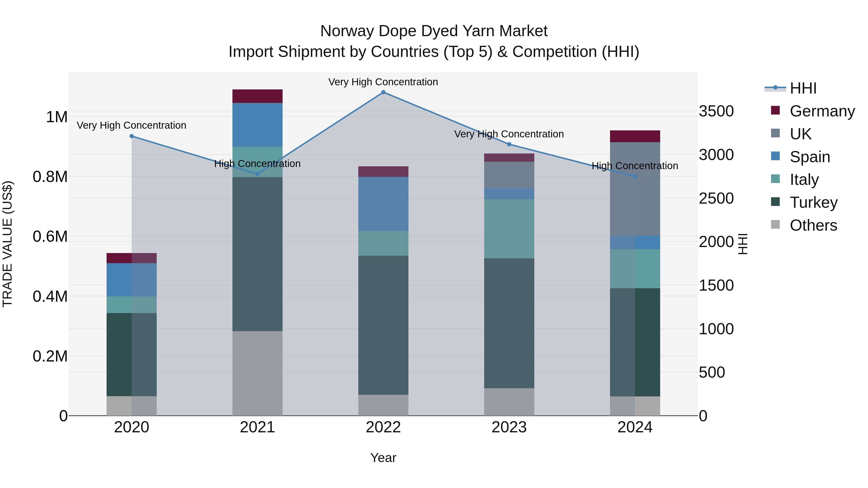Click the UK segment of the 2023 bar
Image resolution: width=868 pixels, height=488 pixels.
tap(509, 175)
